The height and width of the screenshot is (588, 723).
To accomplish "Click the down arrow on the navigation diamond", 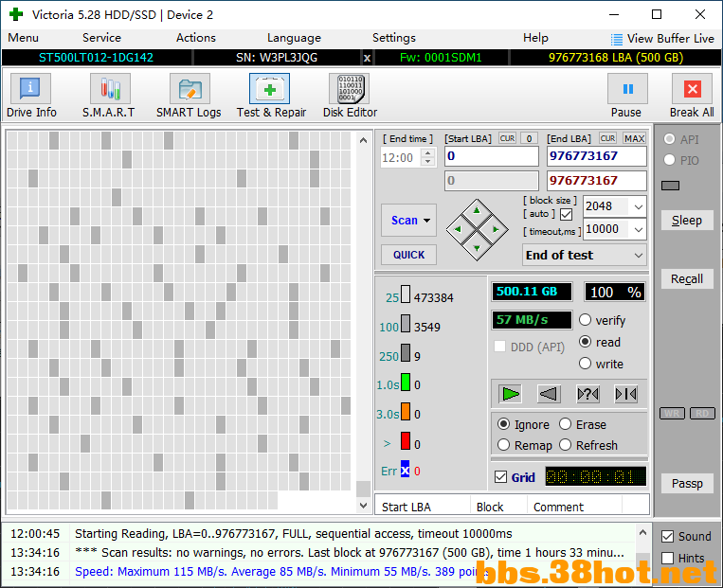I will click(x=477, y=248).
